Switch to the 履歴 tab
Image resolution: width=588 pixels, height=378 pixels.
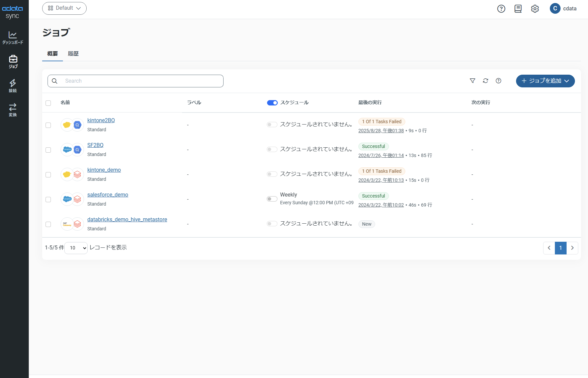(x=73, y=54)
